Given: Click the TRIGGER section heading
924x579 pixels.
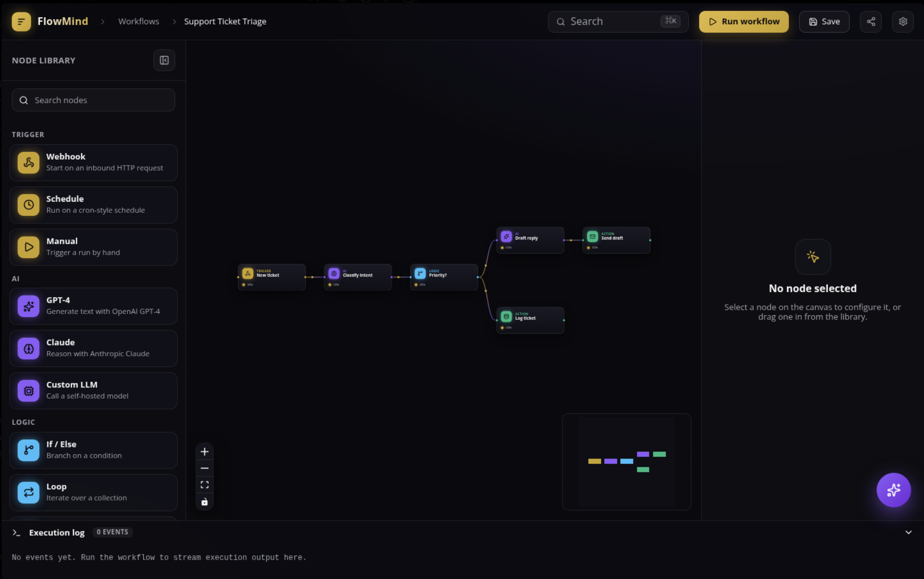Looking at the screenshot, I should [28, 135].
